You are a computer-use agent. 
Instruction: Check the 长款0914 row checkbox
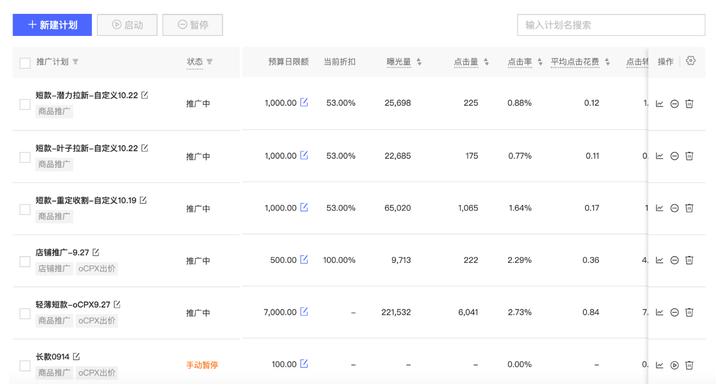(25, 366)
